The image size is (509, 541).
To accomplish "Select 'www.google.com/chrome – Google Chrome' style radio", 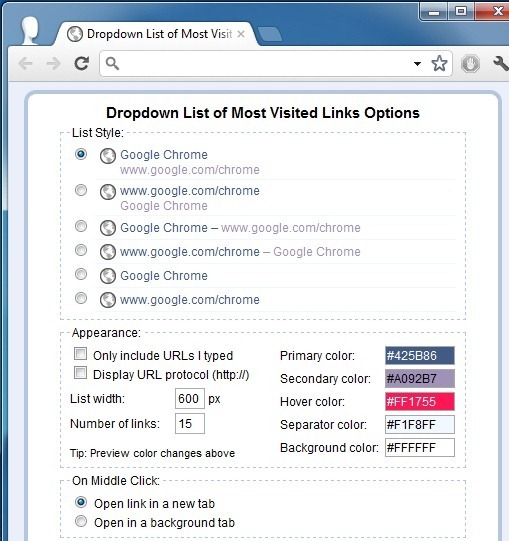I will coord(81,250).
